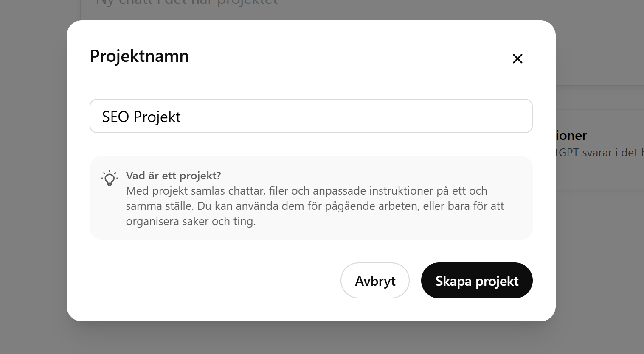Confirm project creation with Skapa projekt
Viewport: 644px width, 354px height.
pos(476,280)
